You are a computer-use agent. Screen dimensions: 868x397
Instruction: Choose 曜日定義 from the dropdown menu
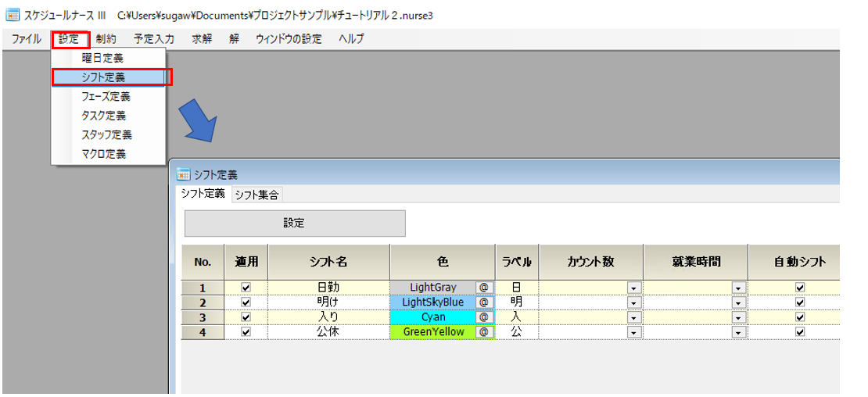pos(109,58)
